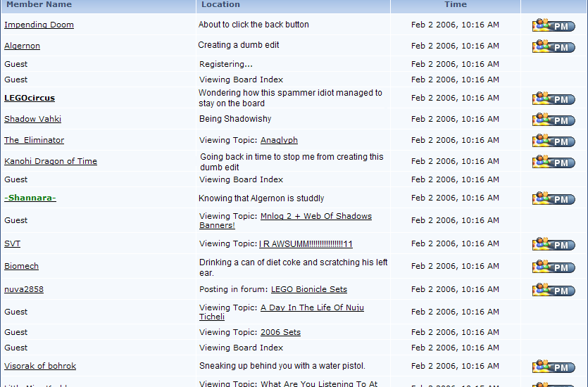588x387 pixels.
Task: Click the time cell in Biomech's row
Action: tap(455, 266)
